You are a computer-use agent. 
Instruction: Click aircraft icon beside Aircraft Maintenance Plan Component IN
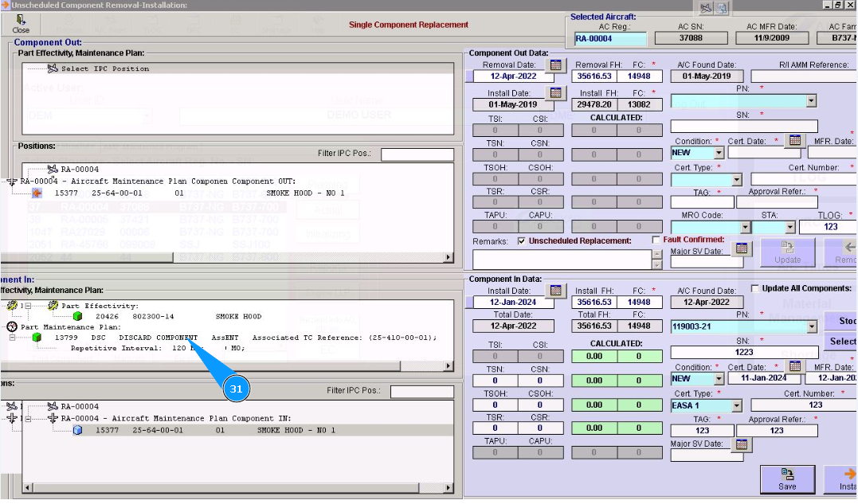[53, 418]
